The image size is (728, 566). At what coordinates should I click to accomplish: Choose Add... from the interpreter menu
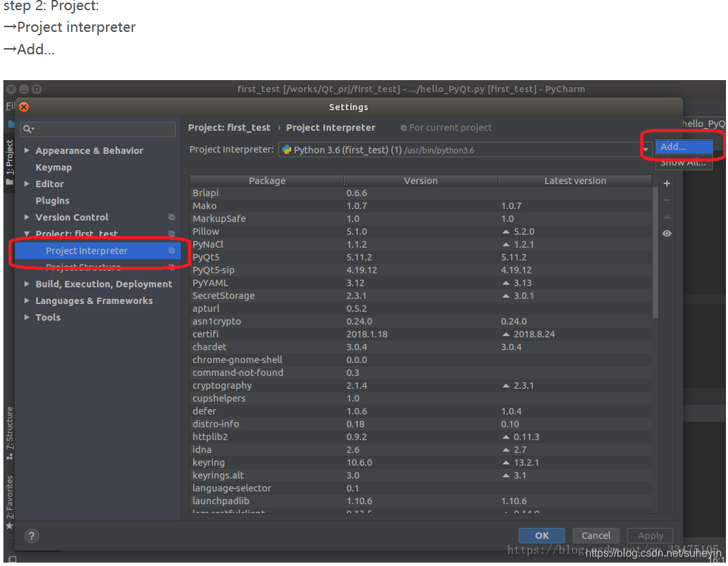[x=684, y=147]
